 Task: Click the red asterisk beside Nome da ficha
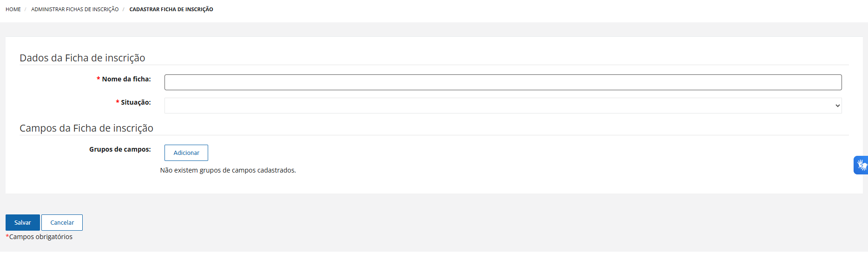(99, 79)
